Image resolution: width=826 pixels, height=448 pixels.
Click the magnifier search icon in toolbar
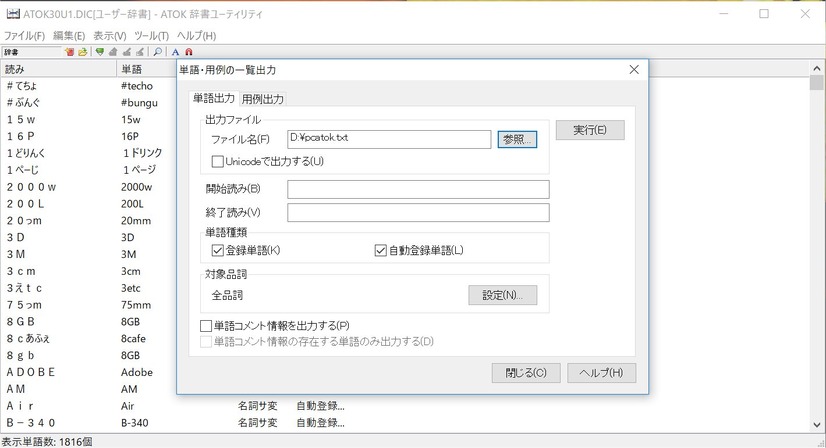pos(158,52)
